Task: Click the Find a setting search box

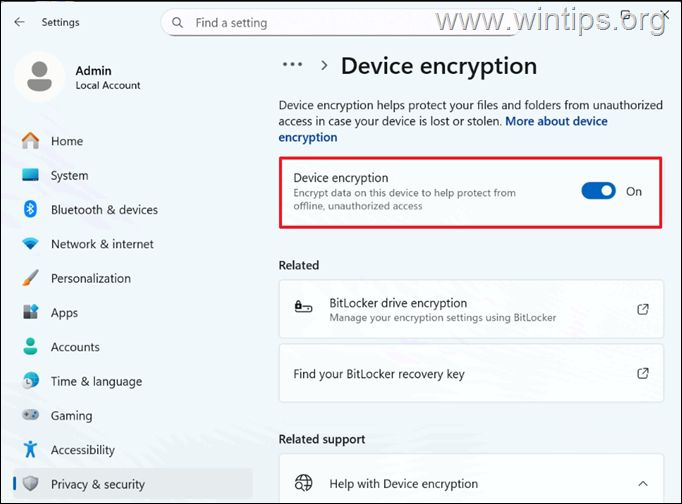Action: [x=341, y=23]
